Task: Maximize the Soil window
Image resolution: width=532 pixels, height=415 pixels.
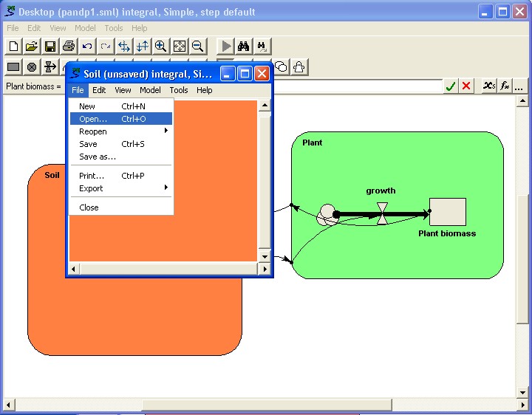Action: click(x=245, y=73)
